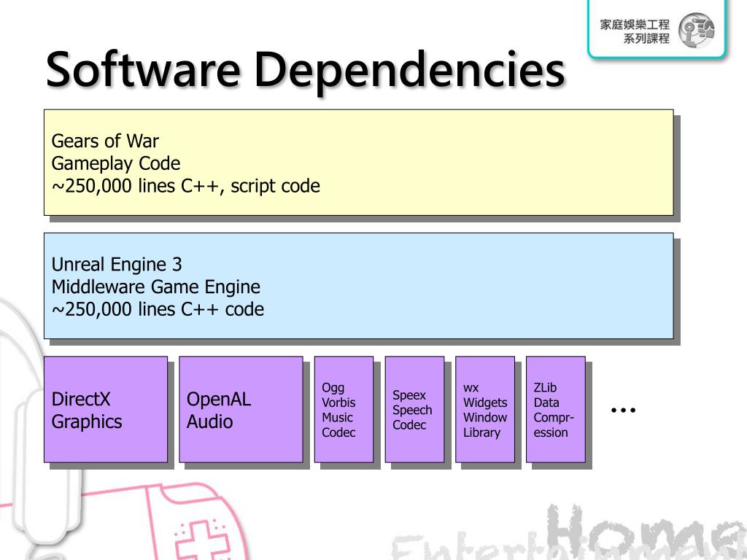Click the Gears of War text line
The image size is (747, 560).
tap(105, 141)
